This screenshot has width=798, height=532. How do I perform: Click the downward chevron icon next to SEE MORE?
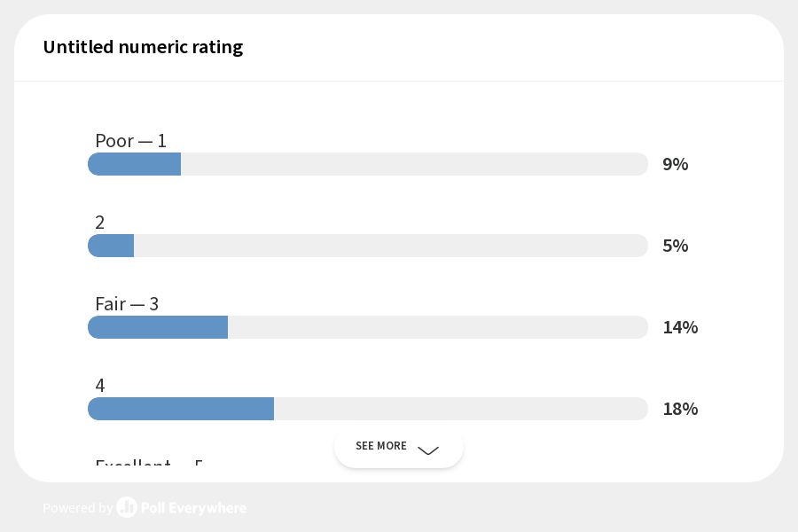(429, 451)
